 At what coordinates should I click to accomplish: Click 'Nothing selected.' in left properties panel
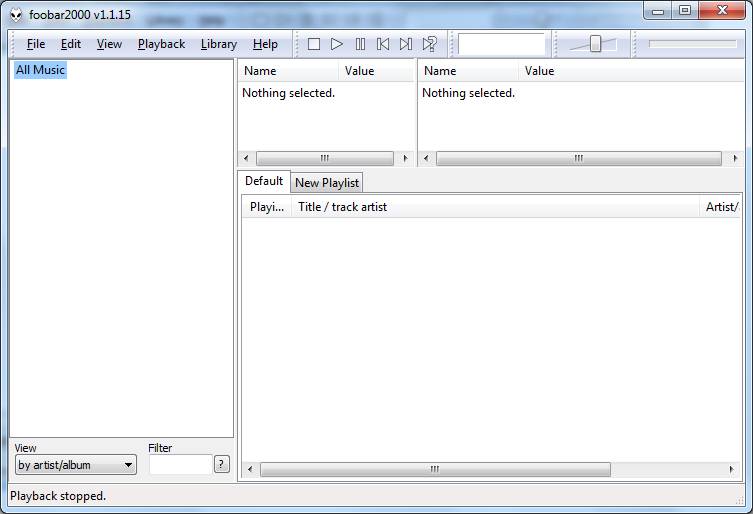288,93
